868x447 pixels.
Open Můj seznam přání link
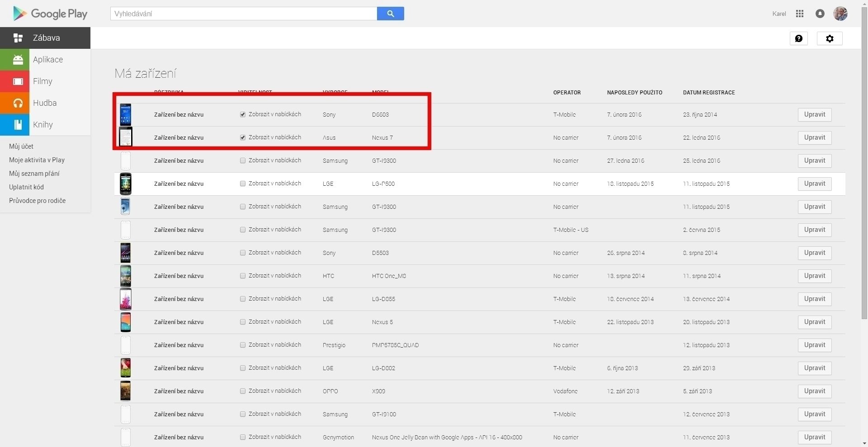point(34,174)
